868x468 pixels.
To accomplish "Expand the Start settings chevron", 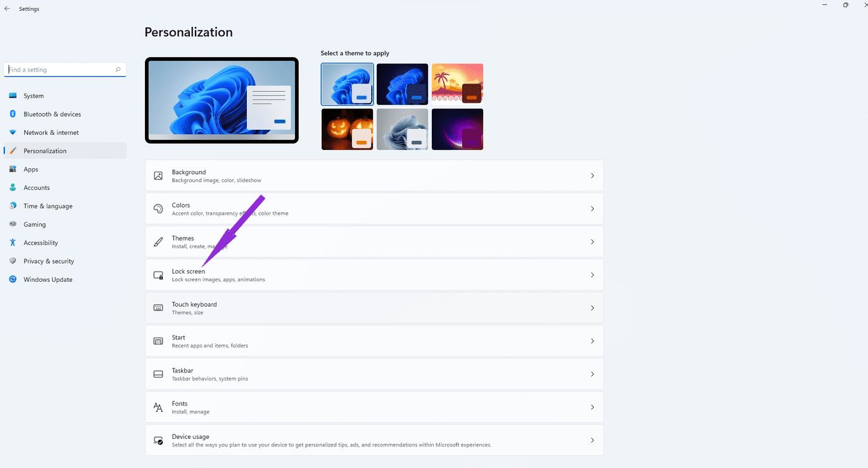I will point(593,341).
